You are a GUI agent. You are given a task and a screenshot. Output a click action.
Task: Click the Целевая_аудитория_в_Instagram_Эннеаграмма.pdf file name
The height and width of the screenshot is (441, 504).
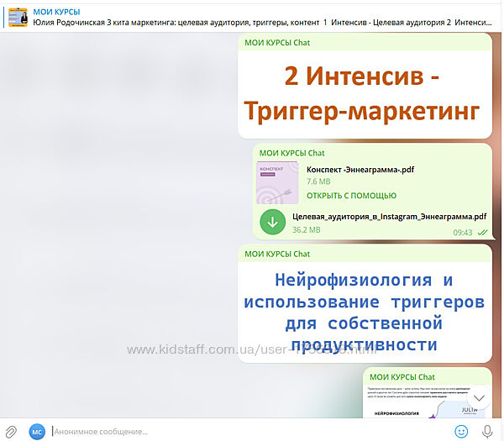(x=389, y=216)
